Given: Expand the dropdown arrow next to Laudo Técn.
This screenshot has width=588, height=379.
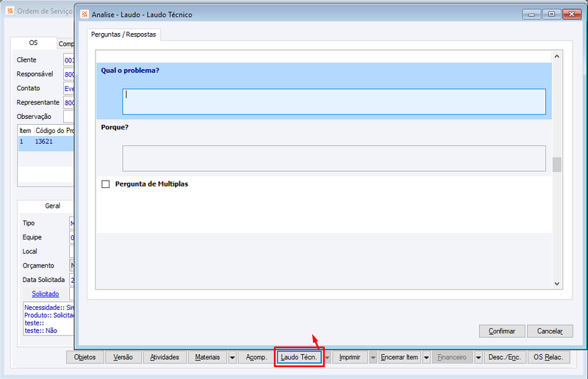Looking at the screenshot, I should (x=327, y=357).
